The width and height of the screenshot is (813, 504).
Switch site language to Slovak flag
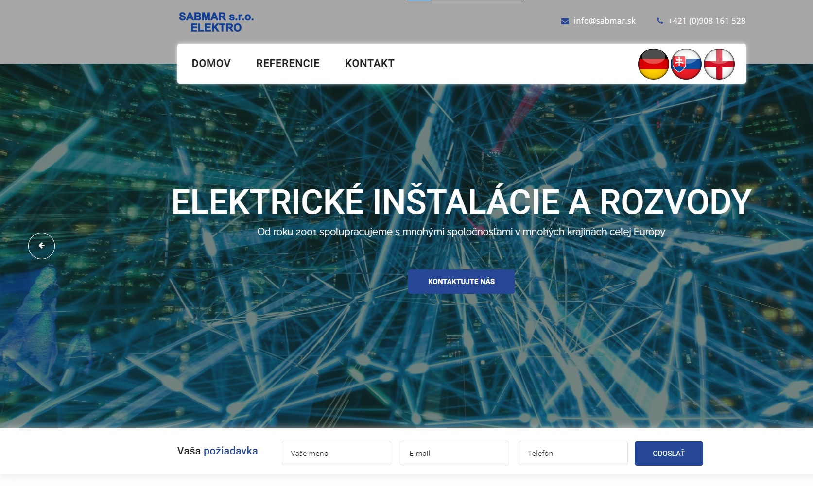point(686,64)
